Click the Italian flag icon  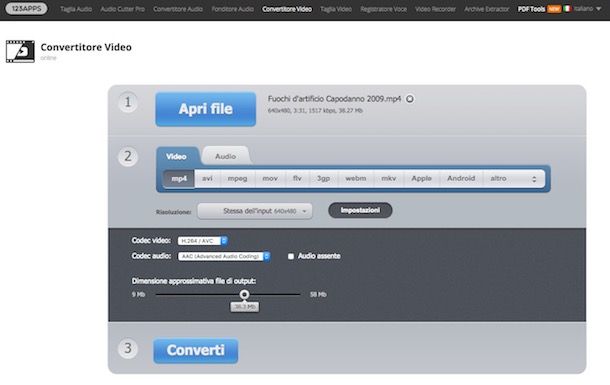(x=567, y=9)
